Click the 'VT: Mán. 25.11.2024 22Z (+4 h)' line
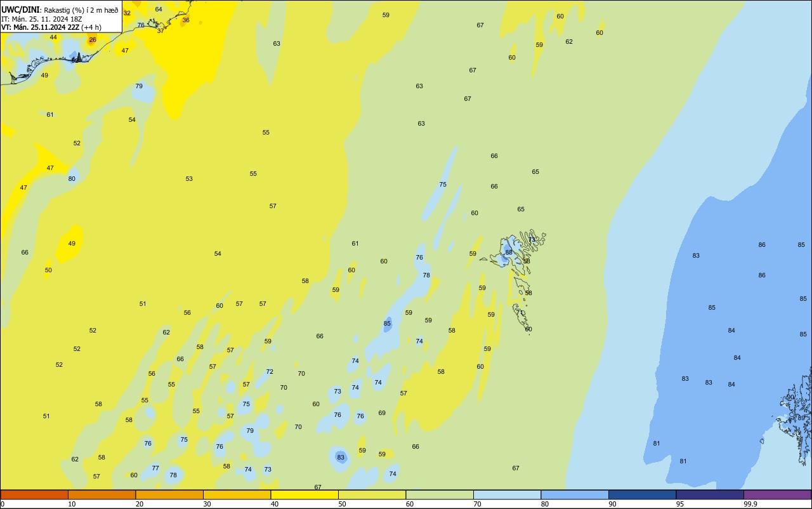 click(51, 27)
